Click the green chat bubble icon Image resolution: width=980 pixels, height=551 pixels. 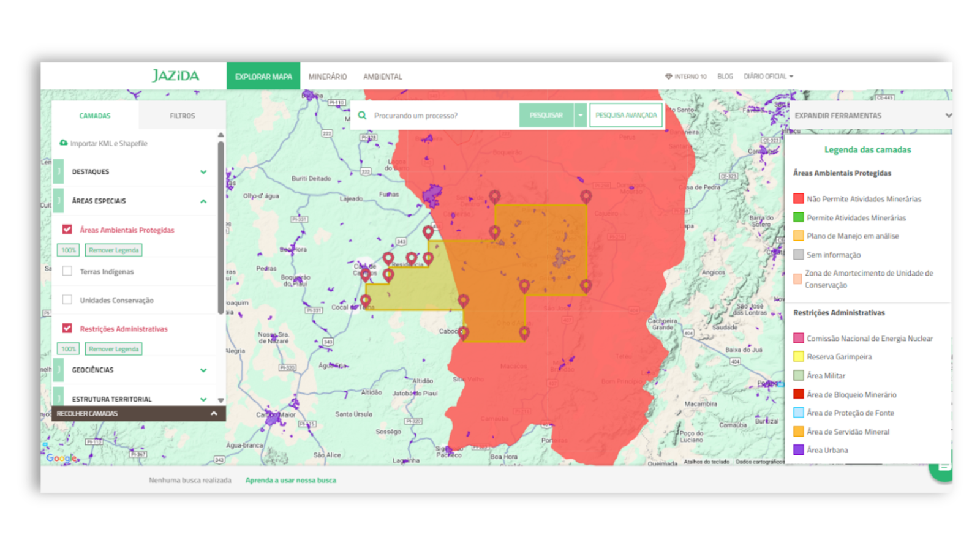(x=942, y=469)
